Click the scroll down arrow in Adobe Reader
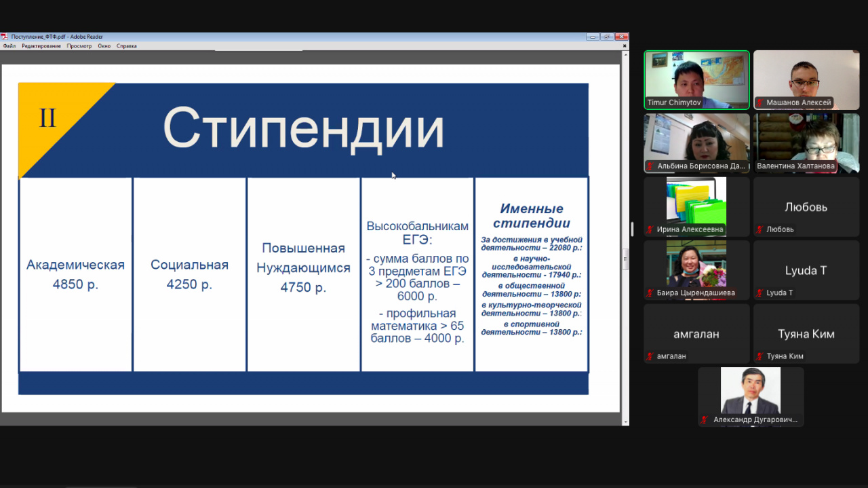 point(625,421)
